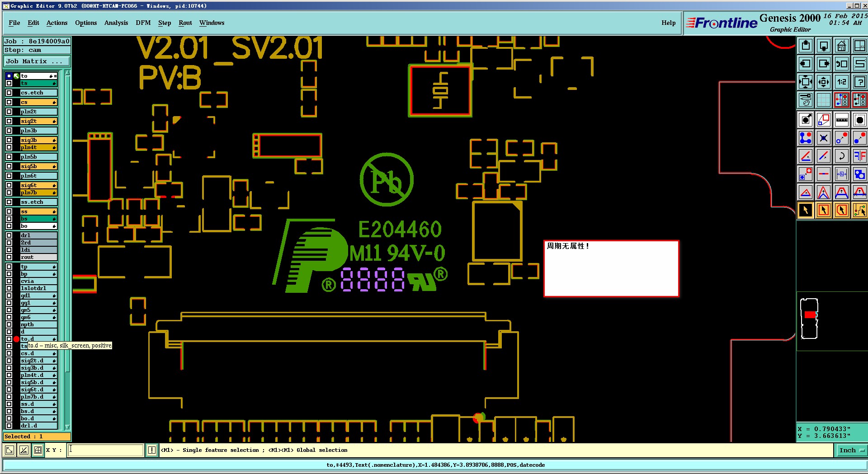Select the gm5 layer row
Image resolution: width=868 pixels, height=474 pixels.
coord(38,310)
